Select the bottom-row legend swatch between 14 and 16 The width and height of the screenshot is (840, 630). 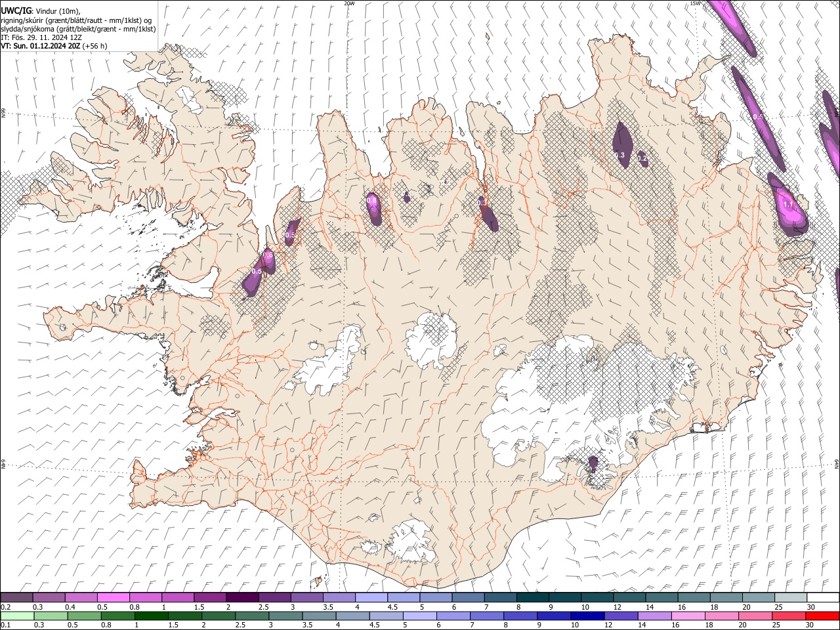click(x=654, y=616)
